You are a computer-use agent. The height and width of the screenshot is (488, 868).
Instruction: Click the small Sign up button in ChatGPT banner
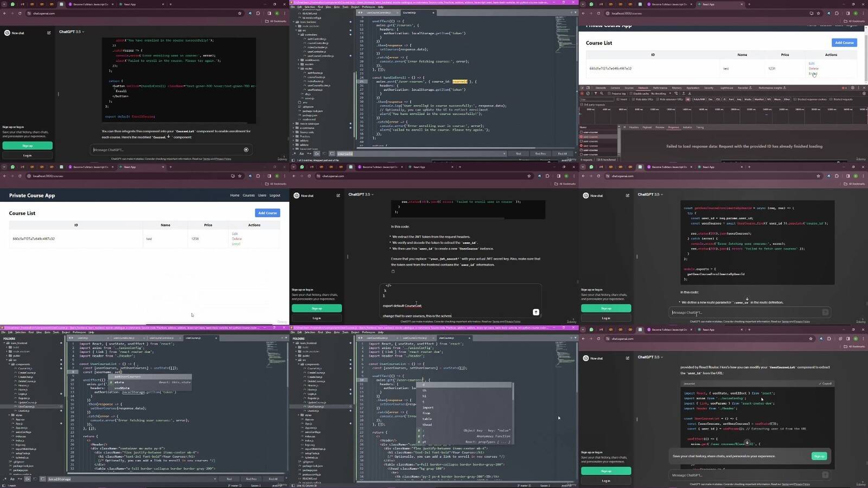pos(819,456)
